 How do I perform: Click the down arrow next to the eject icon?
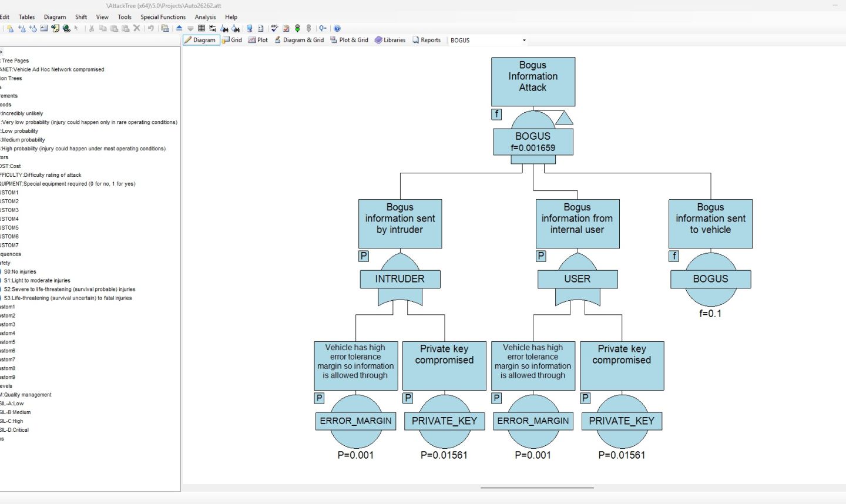pyautogui.click(x=190, y=28)
